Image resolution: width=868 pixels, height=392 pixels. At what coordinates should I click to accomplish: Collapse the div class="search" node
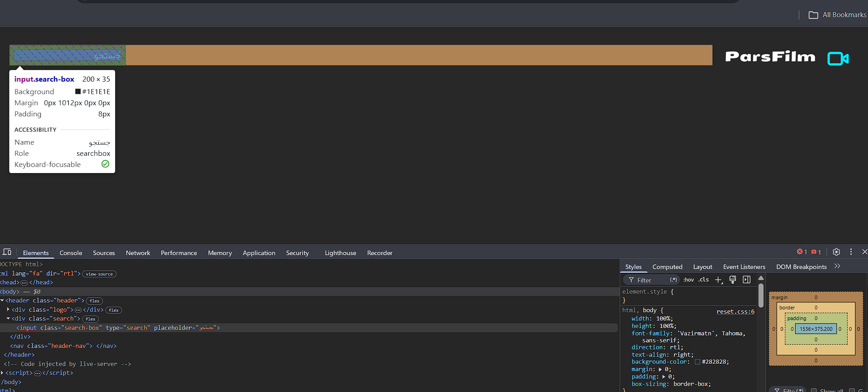coord(8,319)
